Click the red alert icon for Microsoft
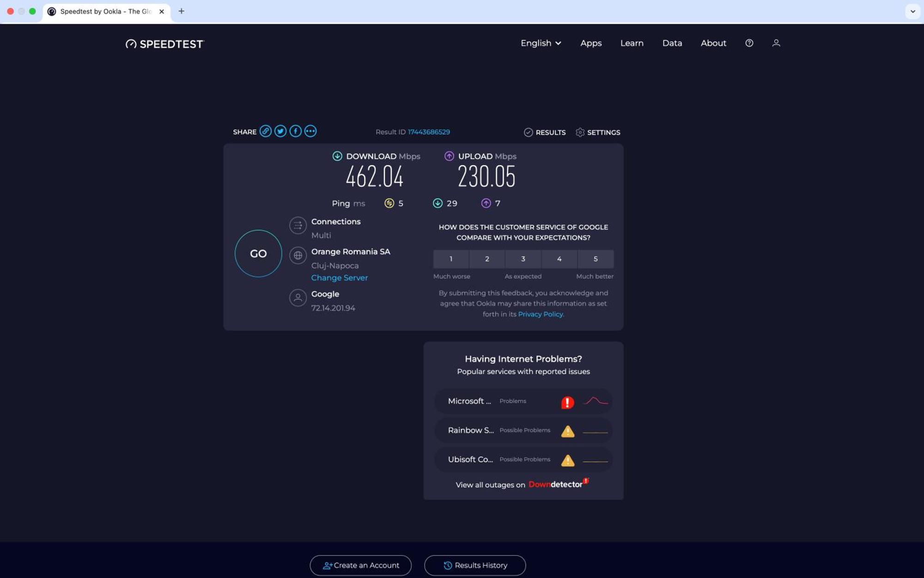This screenshot has width=924, height=578. (x=568, y=402)
